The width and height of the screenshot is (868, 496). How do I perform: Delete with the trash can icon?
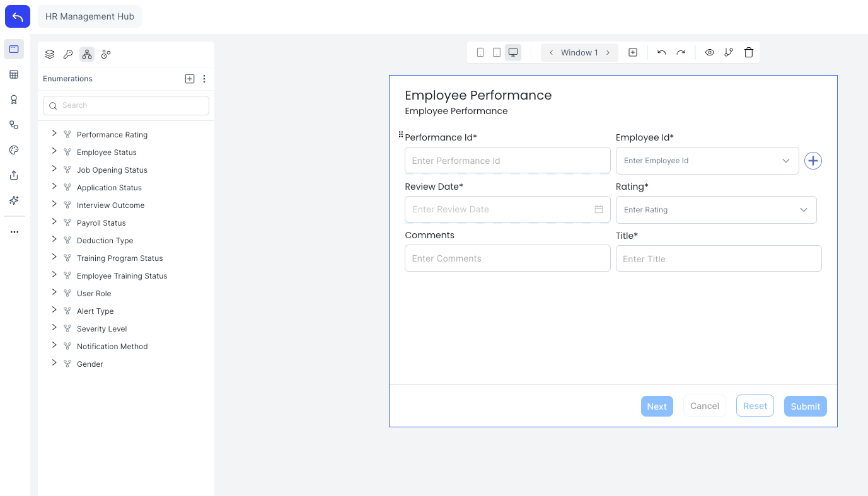click(x=749, y=52)
